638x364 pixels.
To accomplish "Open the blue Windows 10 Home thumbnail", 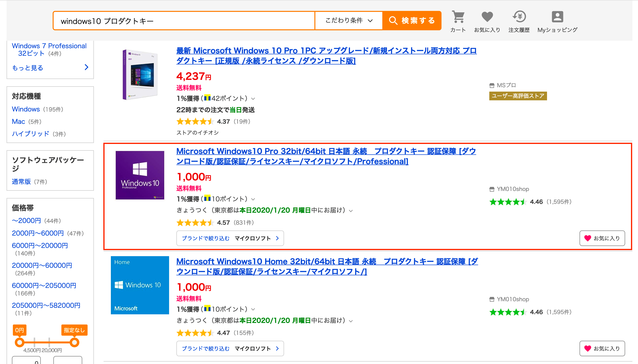I will pyautogui.click(x=140, y=285).
